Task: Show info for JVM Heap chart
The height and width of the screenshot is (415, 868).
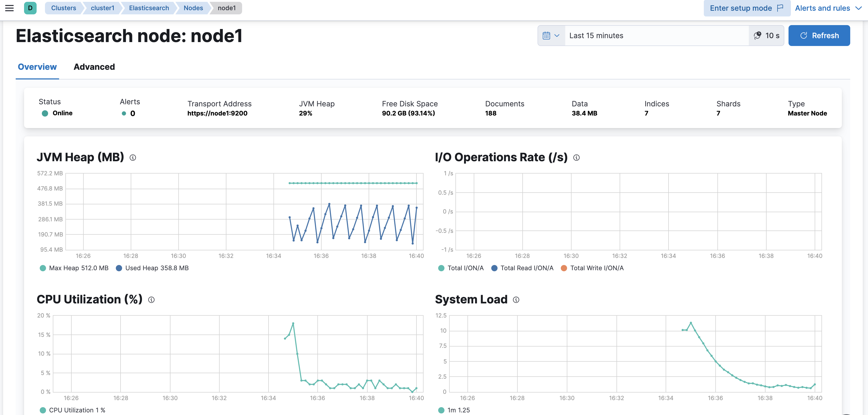Action: pos(133,158)
